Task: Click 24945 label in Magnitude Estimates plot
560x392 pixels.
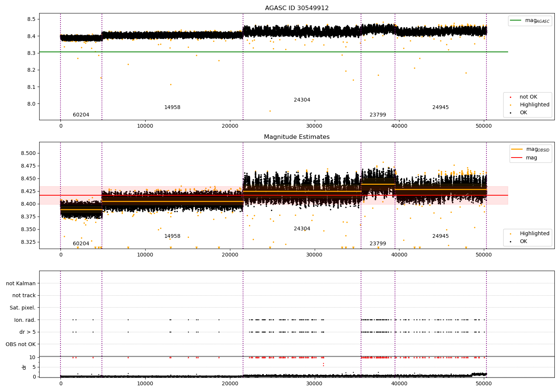Action: click(441, 236)
